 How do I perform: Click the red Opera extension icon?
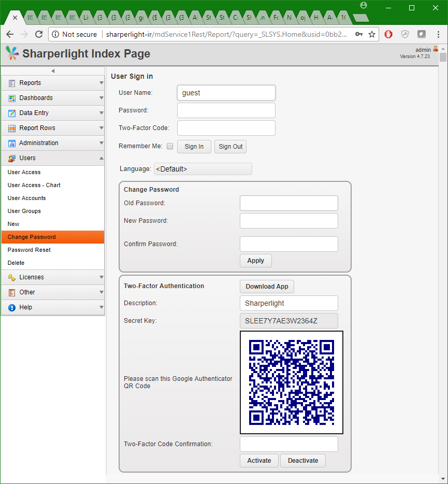click(388, 34)
